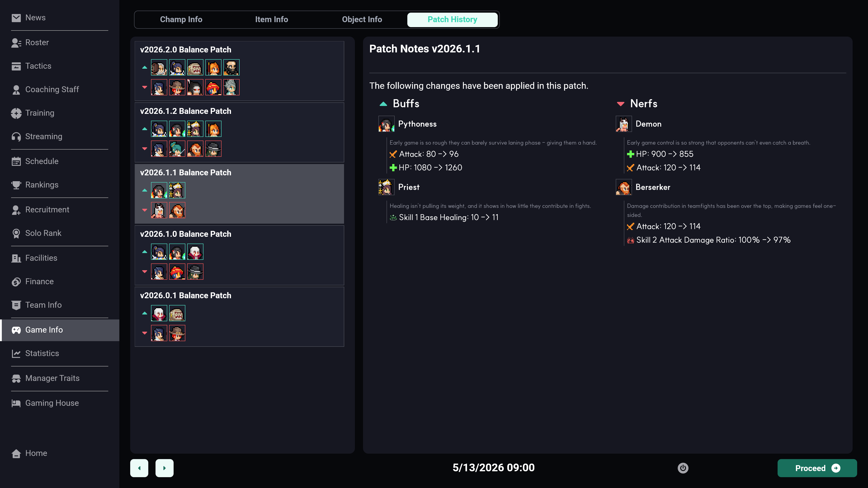Select the Object Info tab
This screenshot has width=868, height=488.
point(362,19)
